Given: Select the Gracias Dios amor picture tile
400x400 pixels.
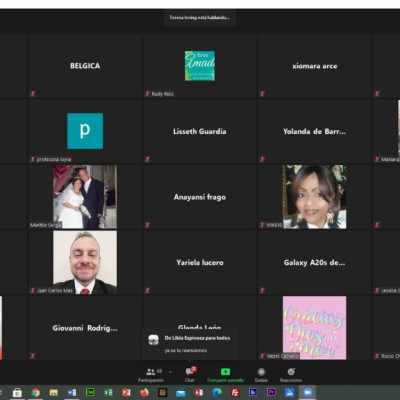Looking at the screenshot, I should (315, 328).
